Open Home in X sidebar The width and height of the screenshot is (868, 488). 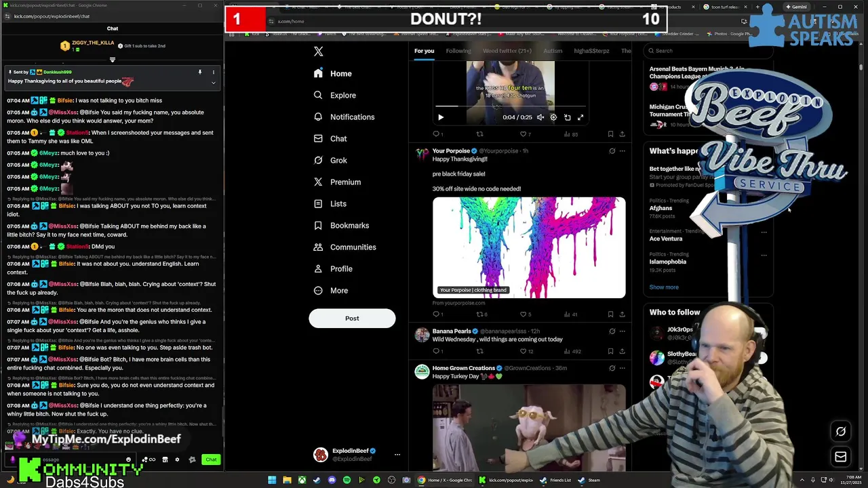point(333,73)
